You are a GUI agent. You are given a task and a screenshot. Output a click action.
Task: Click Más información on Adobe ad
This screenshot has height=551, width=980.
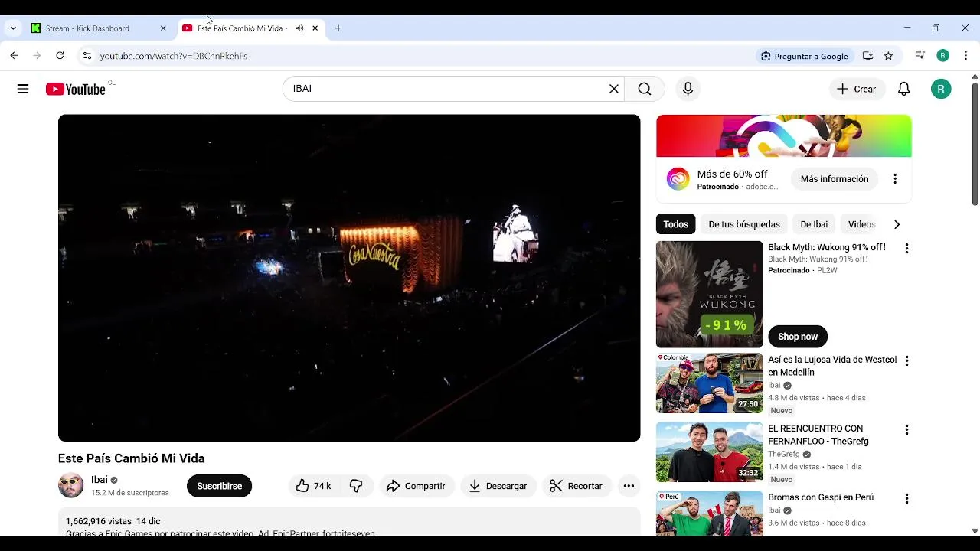835,179
